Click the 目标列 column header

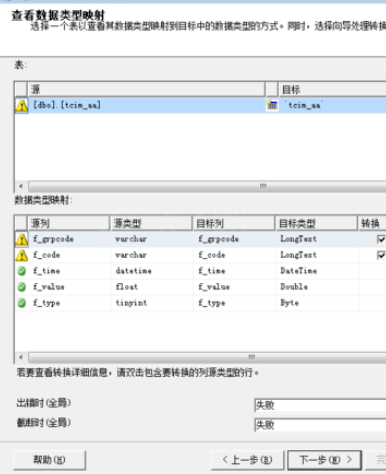click(x=234, y=223)
